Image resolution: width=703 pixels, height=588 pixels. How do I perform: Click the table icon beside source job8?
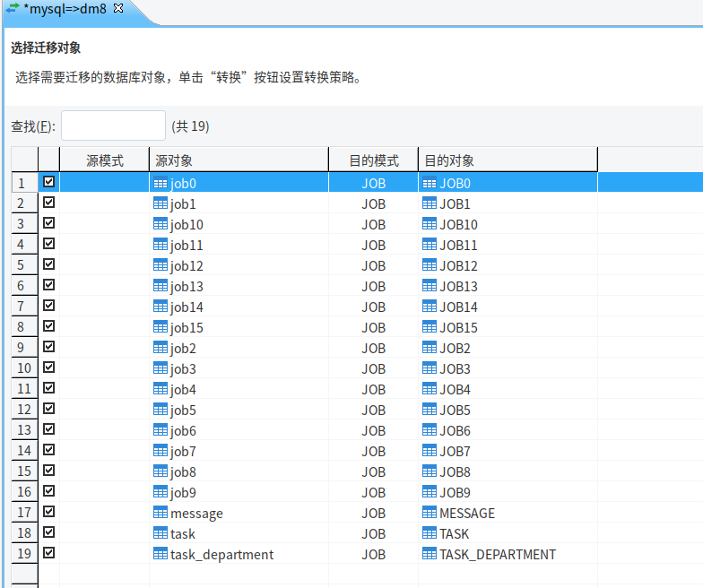160,471
